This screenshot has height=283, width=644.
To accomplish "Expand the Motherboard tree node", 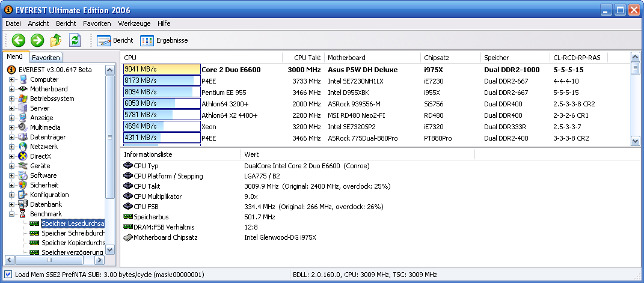I will (x=11, y=89).
